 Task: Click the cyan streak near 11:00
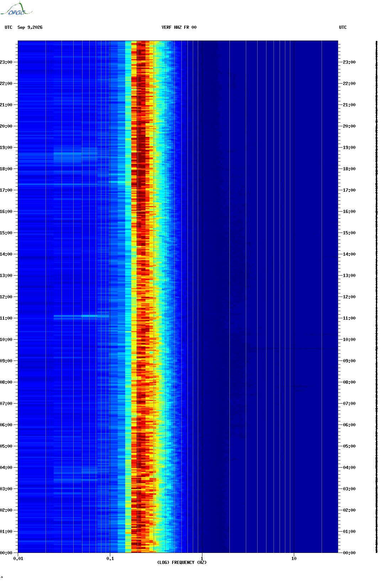point(81,316)
